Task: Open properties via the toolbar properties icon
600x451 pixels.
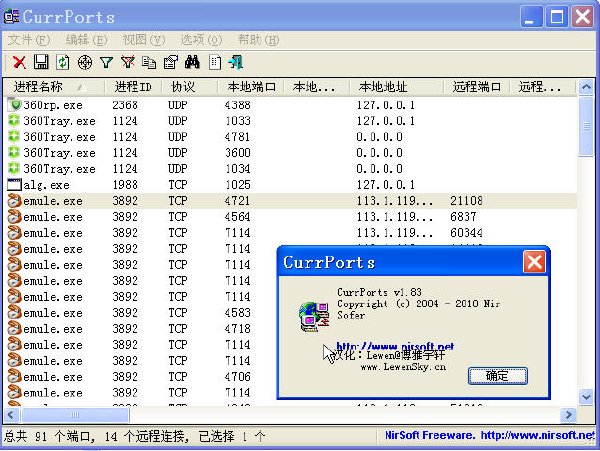Action: tap(171, 62)
